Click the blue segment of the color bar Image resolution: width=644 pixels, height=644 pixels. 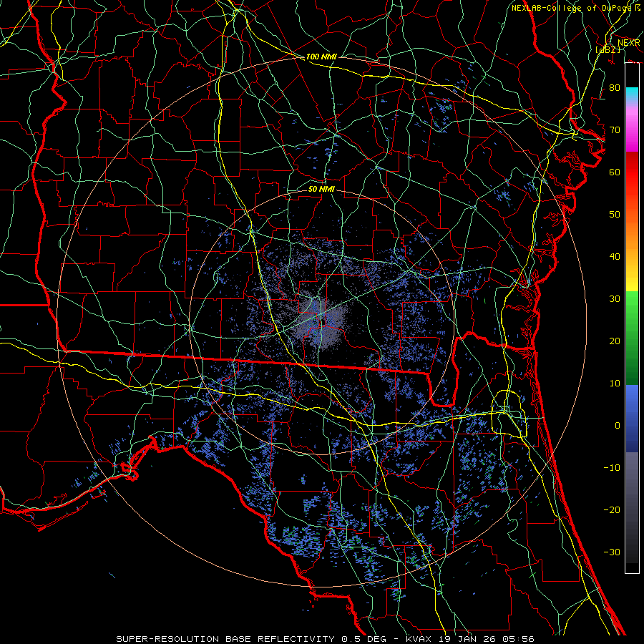click(632, 419)
